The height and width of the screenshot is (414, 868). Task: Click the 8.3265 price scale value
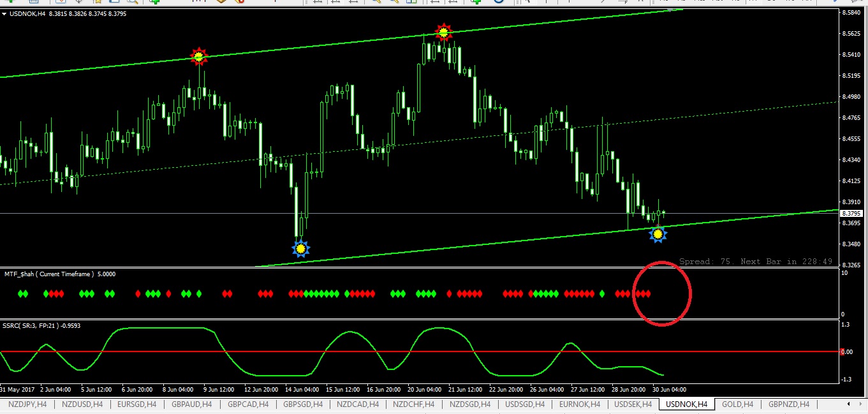click(851, 265)
